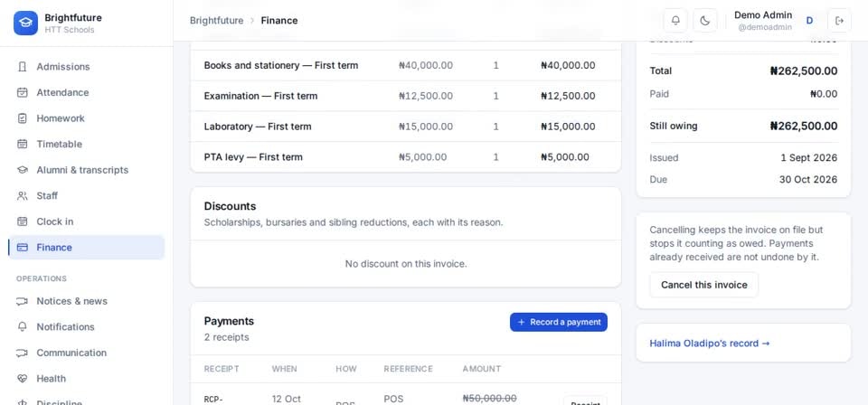Click Examination — First term row

pyautogui.click(x=405, y=96)
